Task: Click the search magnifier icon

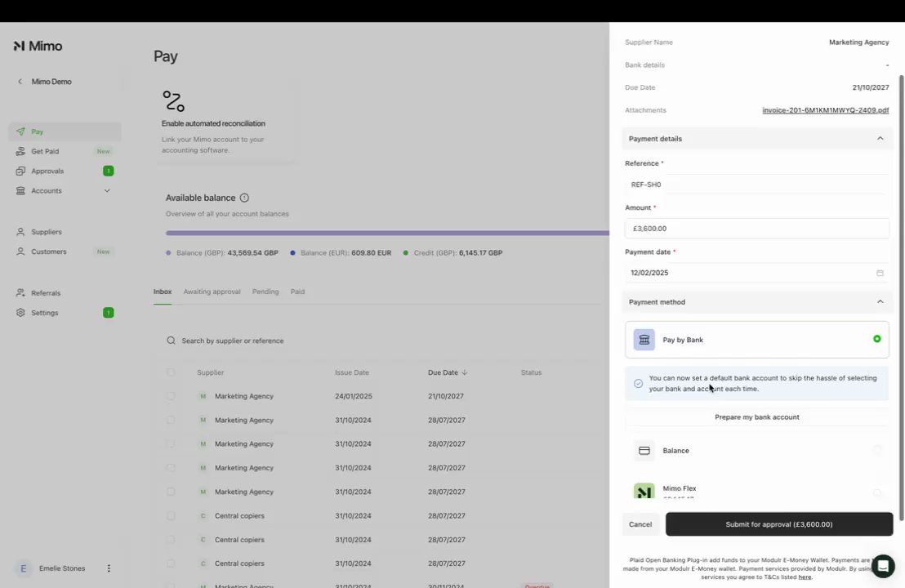Action: (x=171, y=341)
